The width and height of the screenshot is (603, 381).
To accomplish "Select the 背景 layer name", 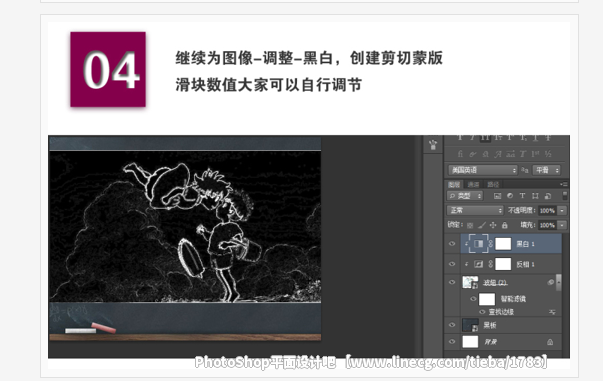I will pyautogui.click(x=490, y=342).
